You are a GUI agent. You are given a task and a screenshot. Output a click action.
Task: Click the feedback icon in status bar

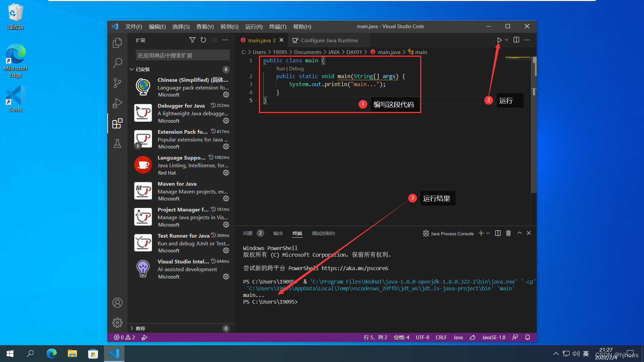pos(515,337)
